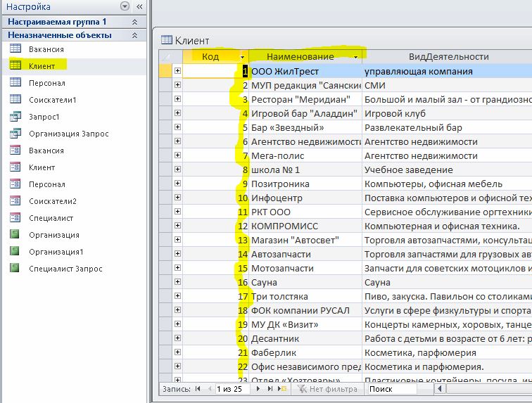
Task: Click the current record number box
Action: pyautogui.click(x=232, y=389)
